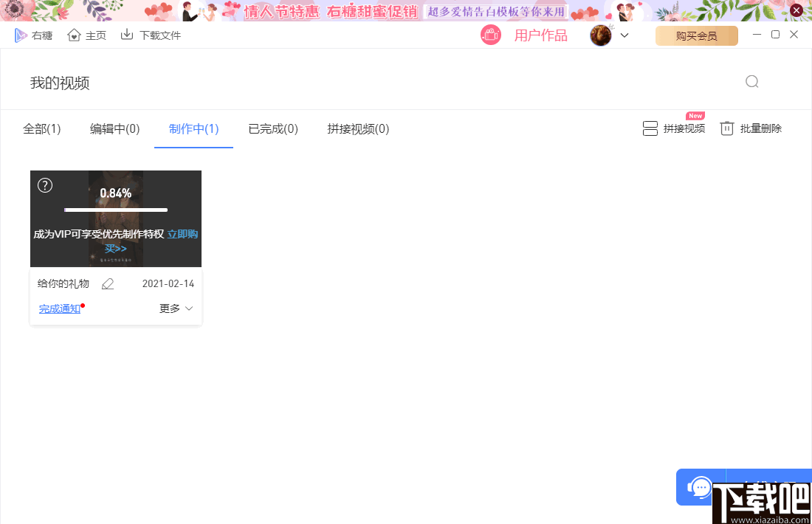Open 下载文件 download files
Screen dimensions: 812x524
pyautogui.click(x=151, y=35)
